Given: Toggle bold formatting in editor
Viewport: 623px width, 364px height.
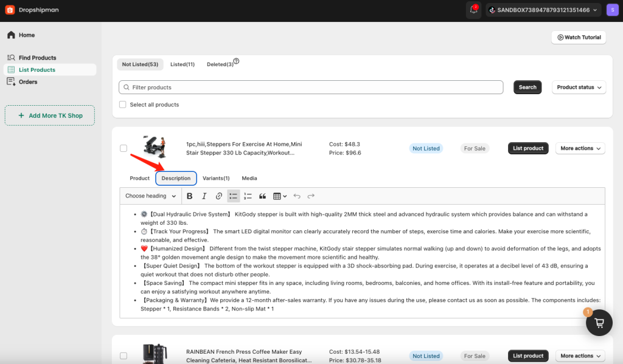Looking at the screenshot, I should [x=190, y=196].
